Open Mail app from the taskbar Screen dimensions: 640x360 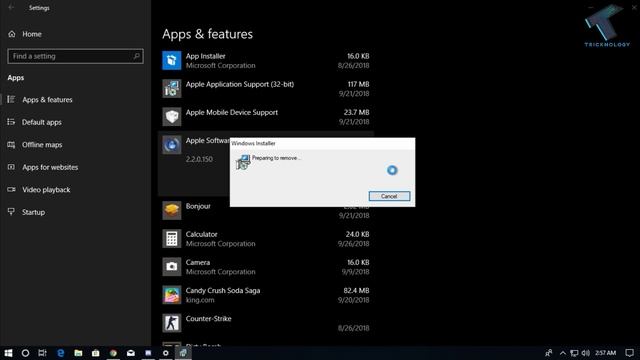pyautogui.click(x=131, y=353)
